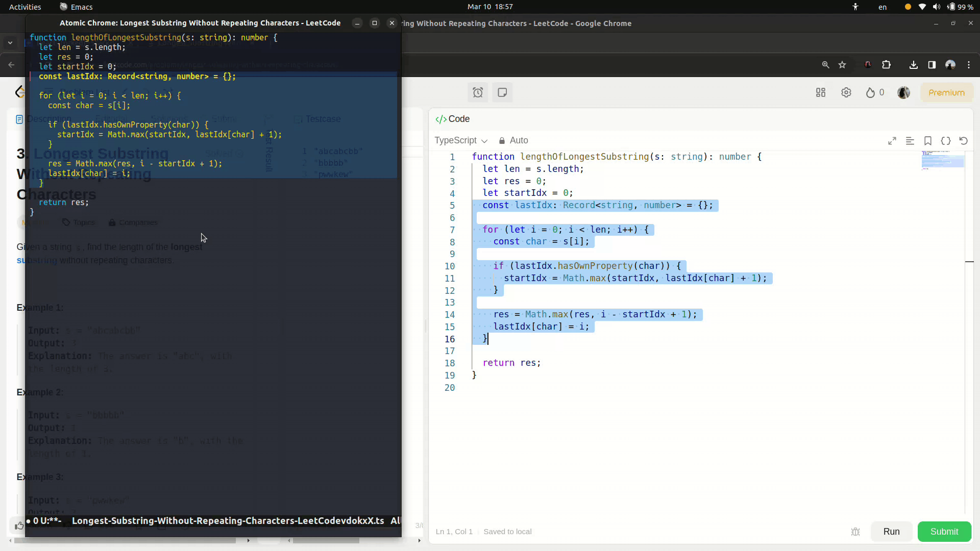The height and width of the screenshot is (551, 980).
Task: Open Chrome three-dot menu
Action: click(x=969, y=65)
